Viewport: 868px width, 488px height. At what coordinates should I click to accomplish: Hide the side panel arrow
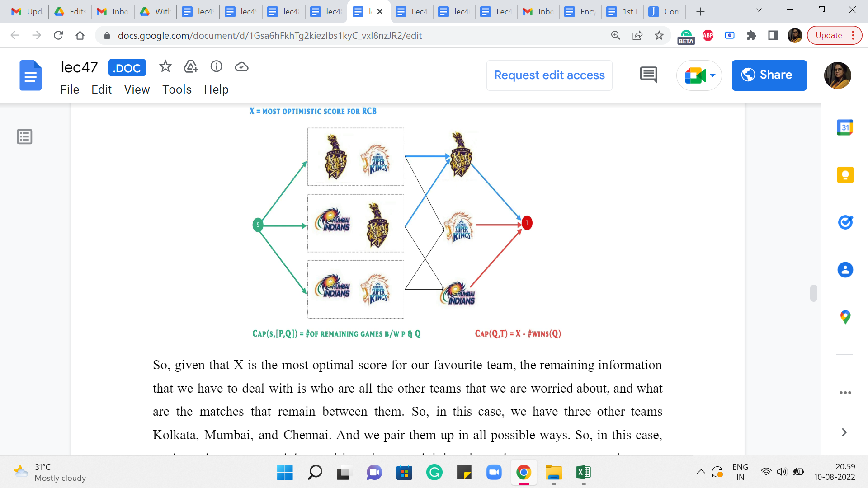844,432
